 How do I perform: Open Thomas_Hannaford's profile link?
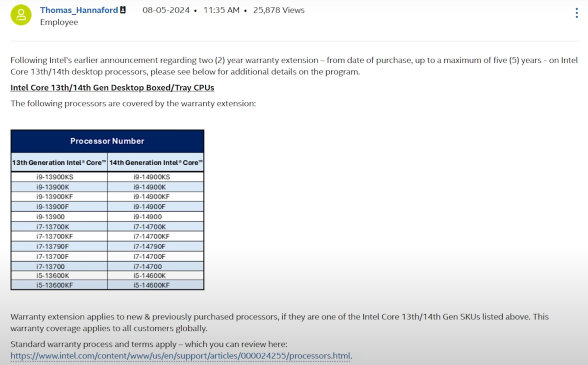(79, 10)
